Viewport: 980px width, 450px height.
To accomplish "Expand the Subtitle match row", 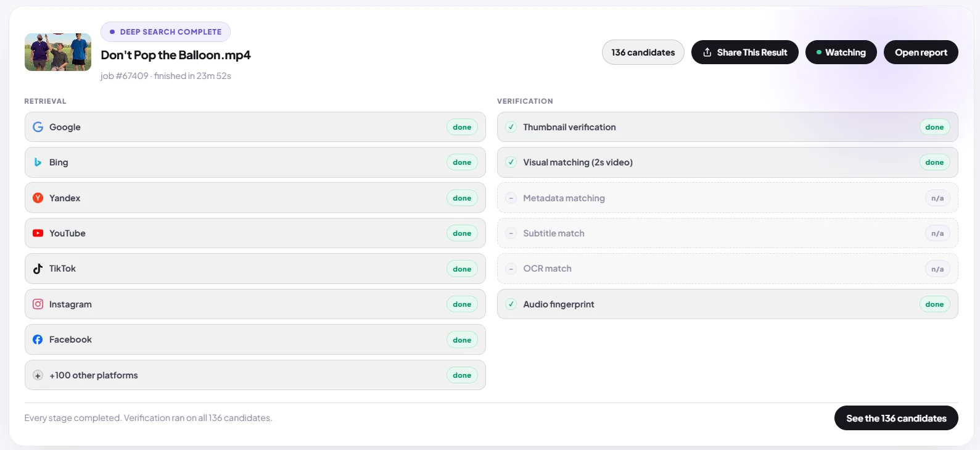I will tap(728, 233).
